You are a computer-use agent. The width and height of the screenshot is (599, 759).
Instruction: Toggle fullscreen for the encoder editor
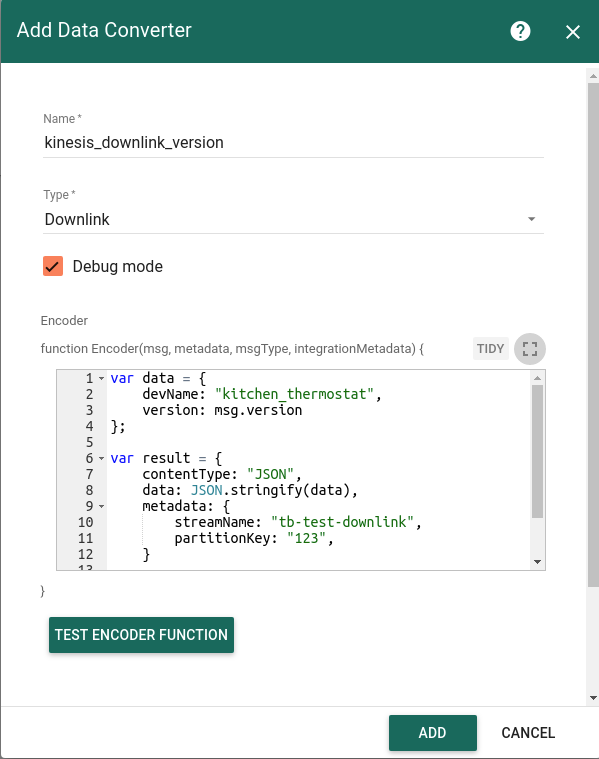(530, 349)
